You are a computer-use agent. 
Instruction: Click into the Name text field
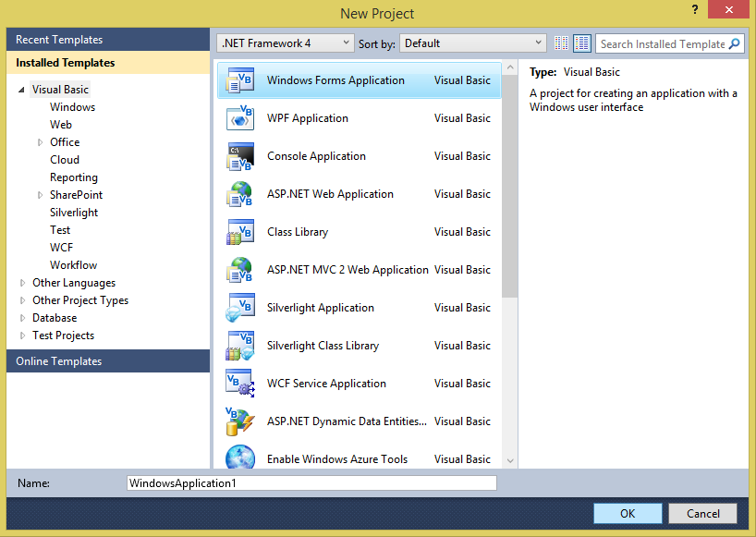311,483
